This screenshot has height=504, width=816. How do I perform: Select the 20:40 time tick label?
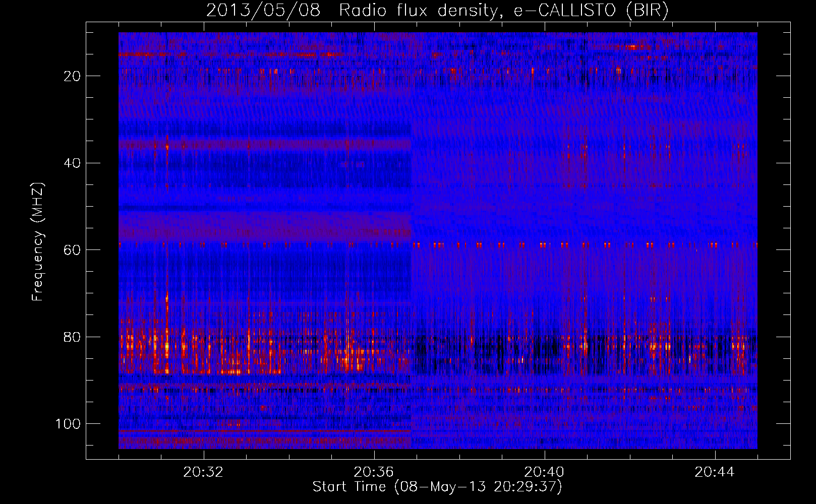pos(544,472)
